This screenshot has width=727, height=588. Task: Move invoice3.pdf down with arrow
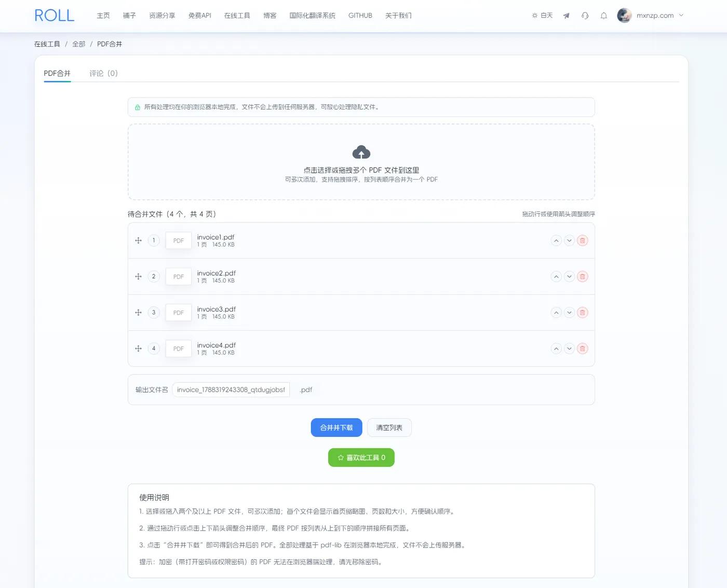tap(569, 313)
